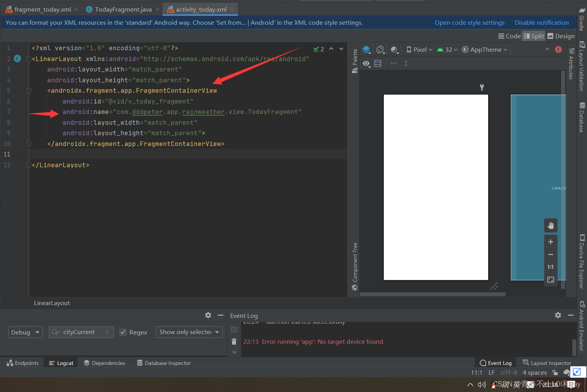Click Disable notification link
Image resolution: width=587 pixels, height=392 pixels.
pos(541,22)
